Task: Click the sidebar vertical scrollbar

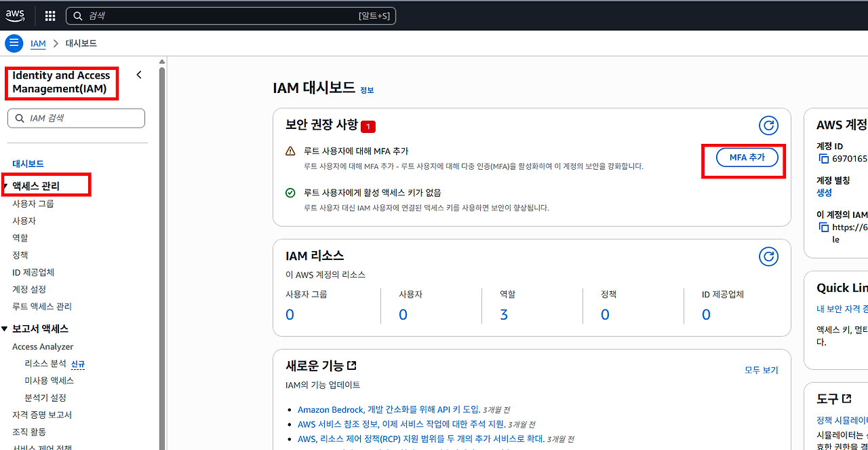Action: [162, 258]
